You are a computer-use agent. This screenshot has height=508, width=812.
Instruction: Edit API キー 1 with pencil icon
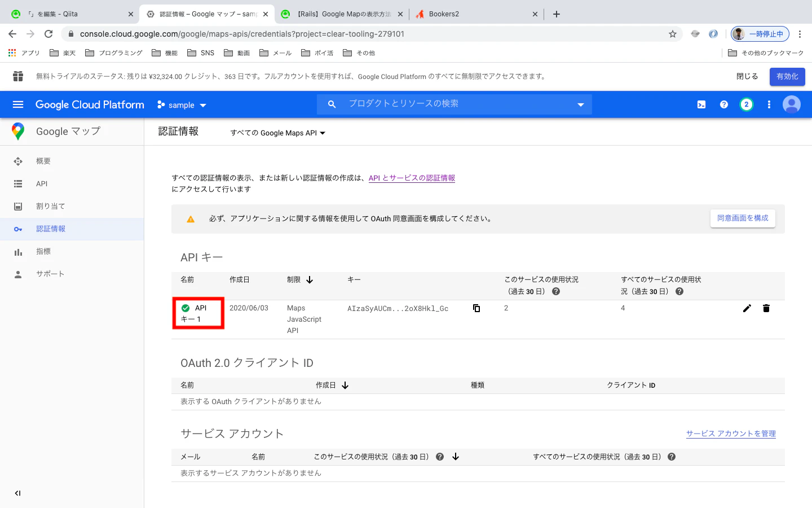[x=747, y=308]
